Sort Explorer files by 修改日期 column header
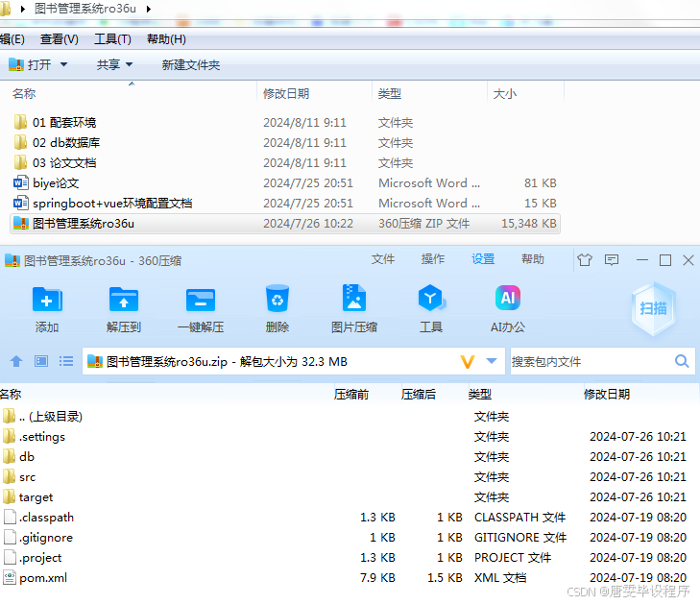 point(314,94)
